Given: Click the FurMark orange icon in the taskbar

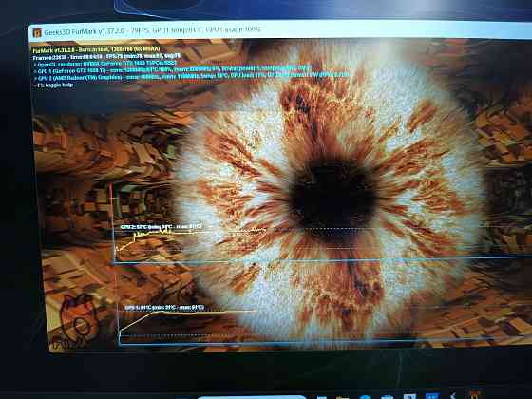Looking at the screenshot, I should point(474,395).
